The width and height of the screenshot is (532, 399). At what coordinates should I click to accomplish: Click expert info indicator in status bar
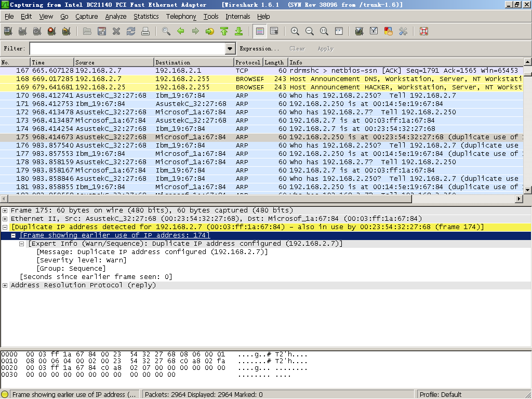tap(5, 394)
